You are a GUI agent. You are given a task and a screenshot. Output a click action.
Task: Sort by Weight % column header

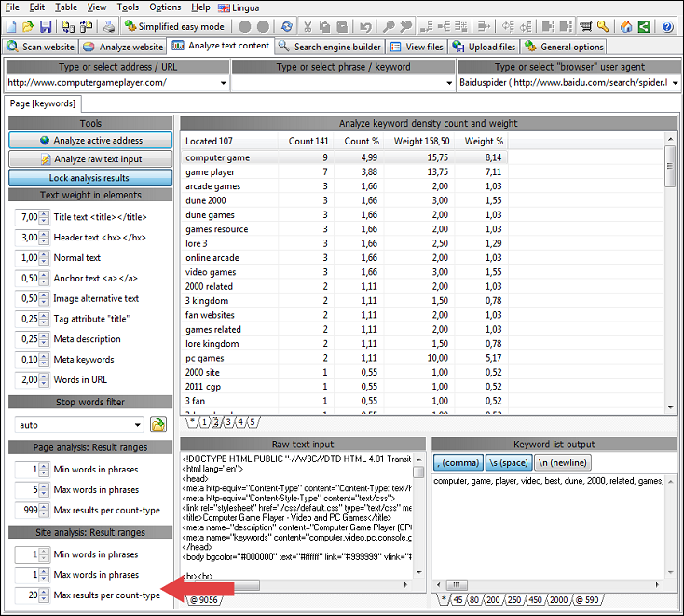(x=484, y=142)
